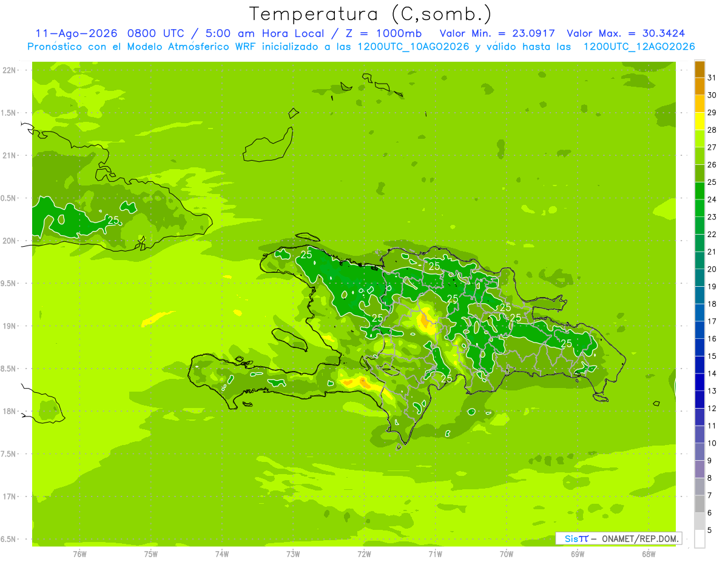Click the '75W' longitude axis label
This screenshot has width=728, height=562.
click(x=151, y=554)
